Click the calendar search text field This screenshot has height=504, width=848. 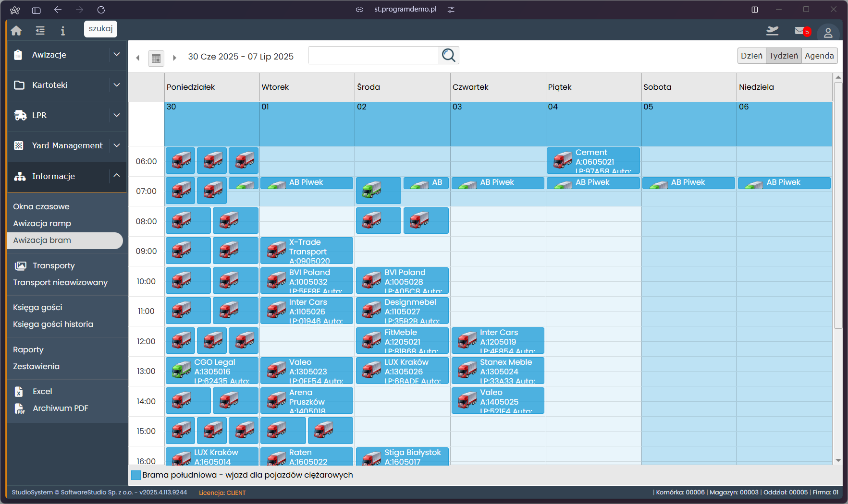(x=373, y=55)
